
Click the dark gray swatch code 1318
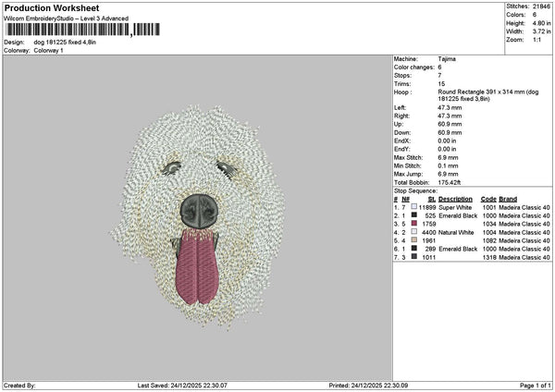point(414,256)
